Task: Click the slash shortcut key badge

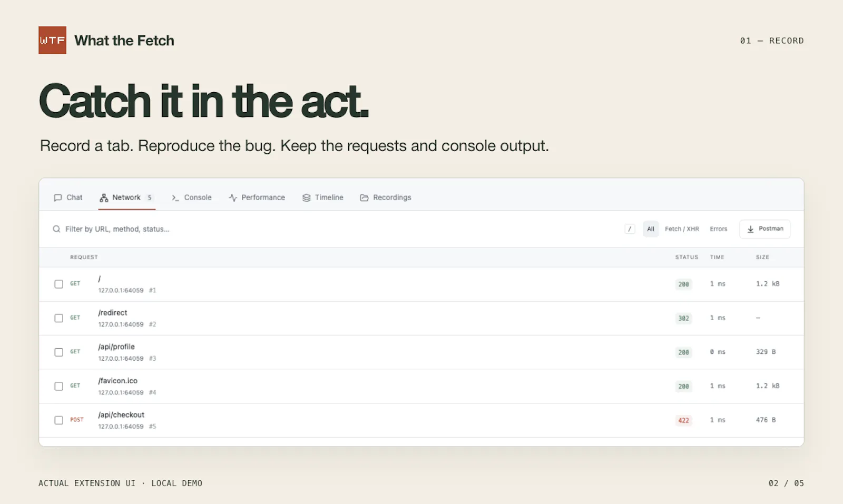Action: [630, 229]
